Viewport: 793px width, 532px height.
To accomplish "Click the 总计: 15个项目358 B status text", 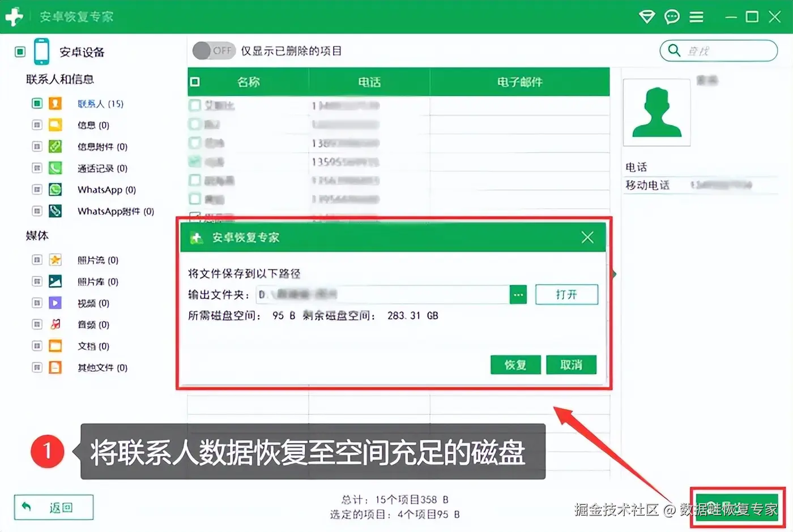I will point(395,500).
